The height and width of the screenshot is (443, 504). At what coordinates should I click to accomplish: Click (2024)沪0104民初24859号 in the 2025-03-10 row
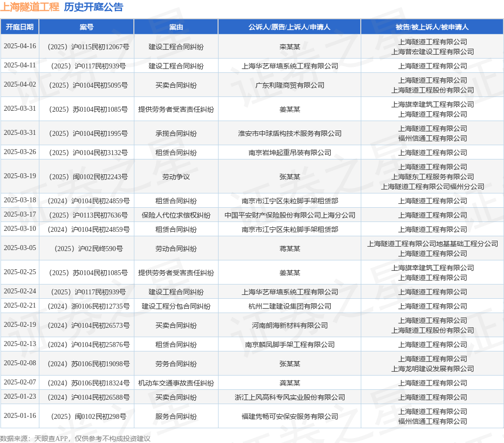(89, 229)
